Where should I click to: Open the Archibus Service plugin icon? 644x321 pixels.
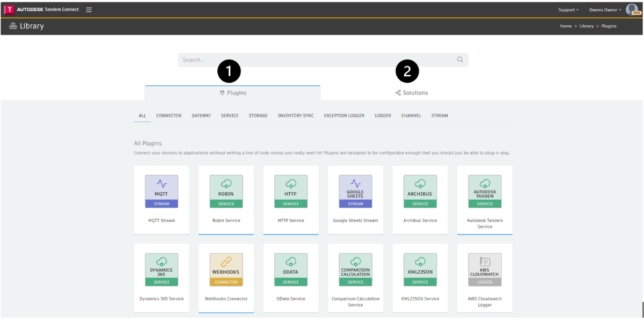(x=420, y=191)
